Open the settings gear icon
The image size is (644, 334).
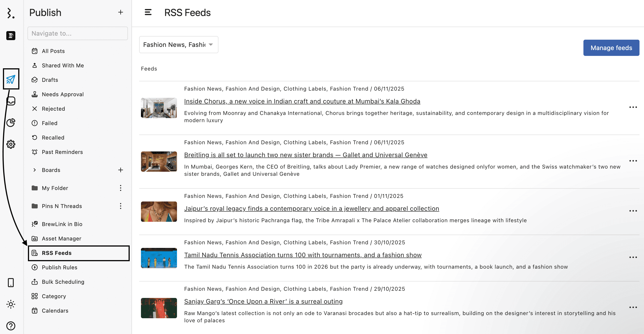pos(11,144)
